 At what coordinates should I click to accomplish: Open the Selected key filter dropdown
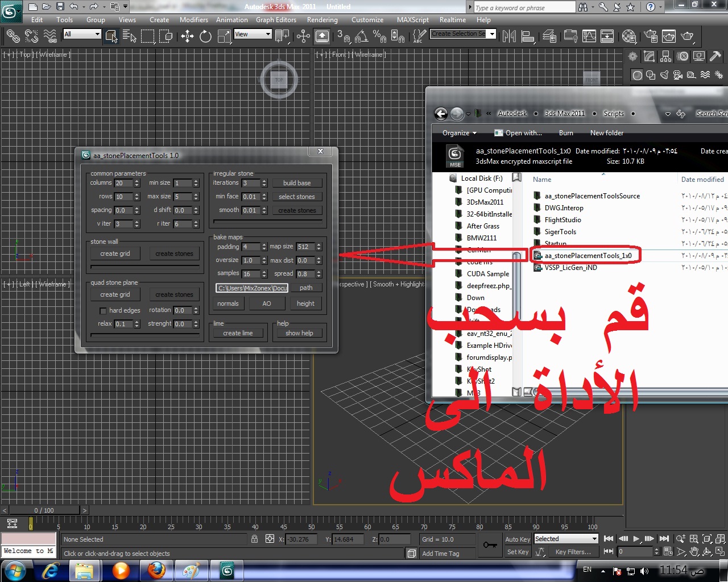click(566, 539)
